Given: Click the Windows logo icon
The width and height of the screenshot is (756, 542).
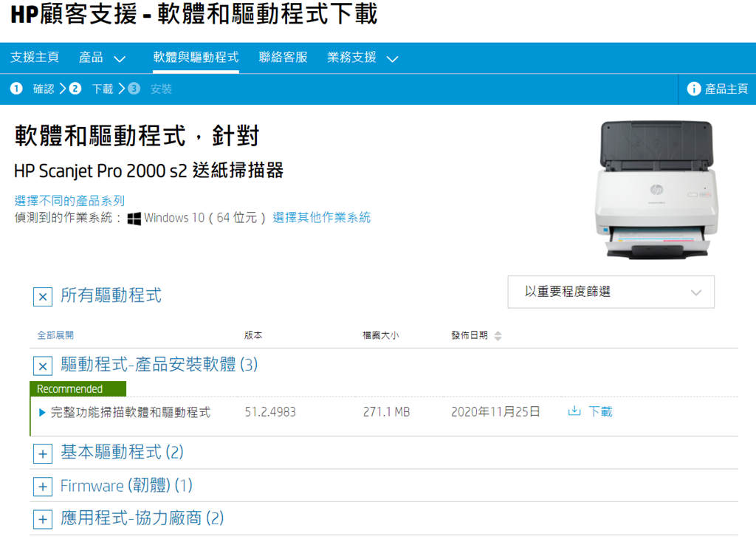Looking at the screenshot, I should 134,219.
